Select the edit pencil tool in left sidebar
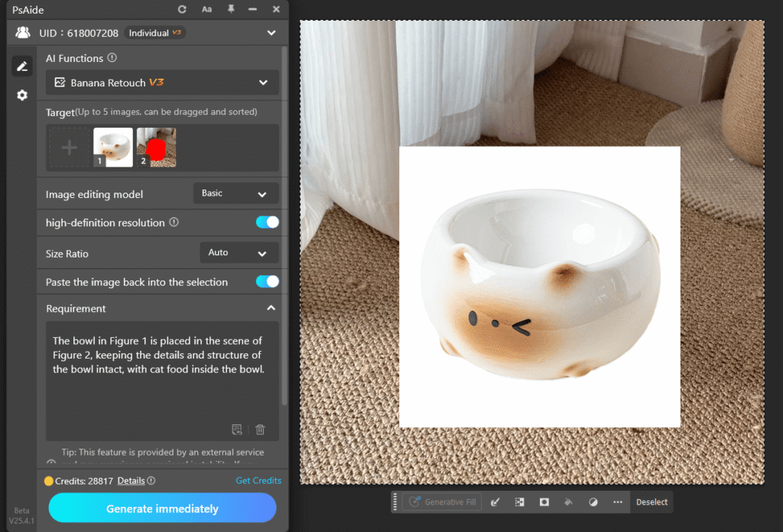 (21, 66)
